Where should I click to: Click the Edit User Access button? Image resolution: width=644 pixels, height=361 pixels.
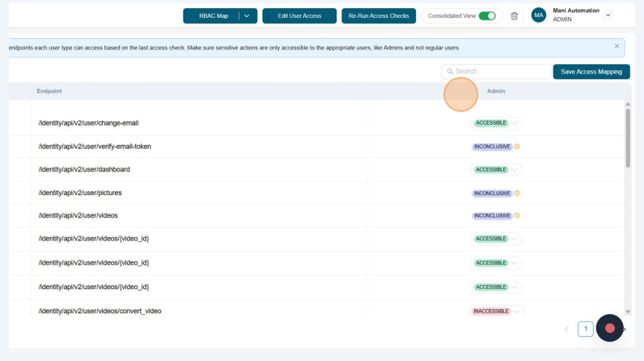pyautogui.click(x=299, y=15)
